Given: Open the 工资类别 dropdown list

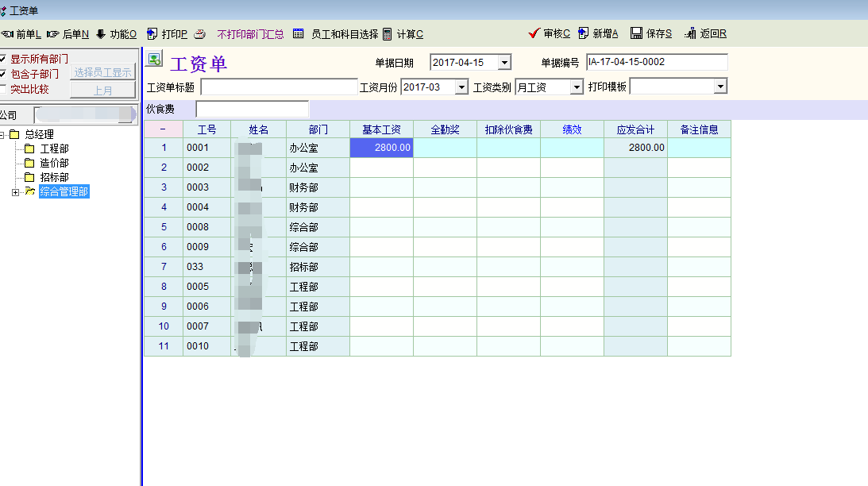Looking at the screenshot, I should pyautogui.click(x=577, y=87).
